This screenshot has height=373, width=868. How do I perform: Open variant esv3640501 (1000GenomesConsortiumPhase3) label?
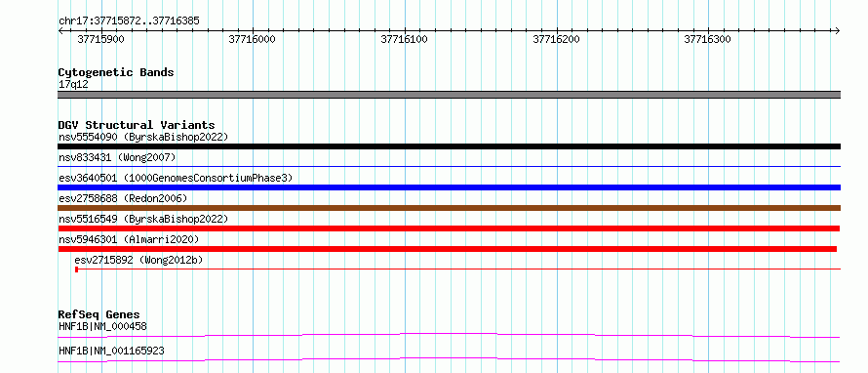(176, 178)
